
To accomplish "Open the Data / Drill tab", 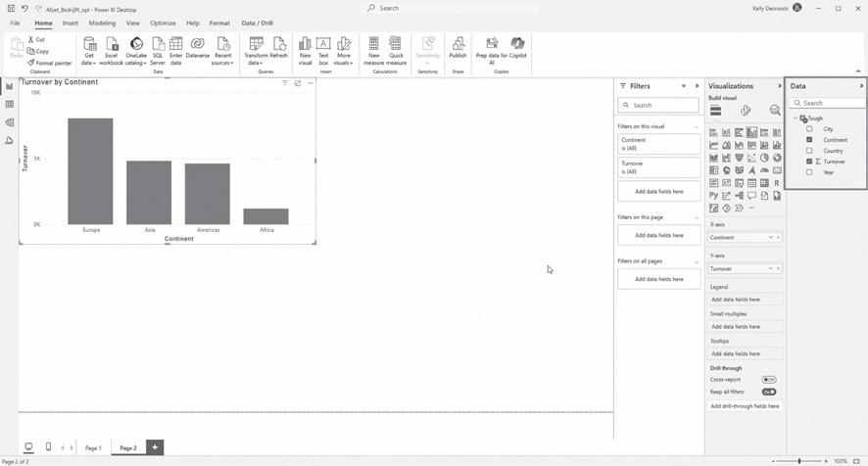I will point(258,23).
